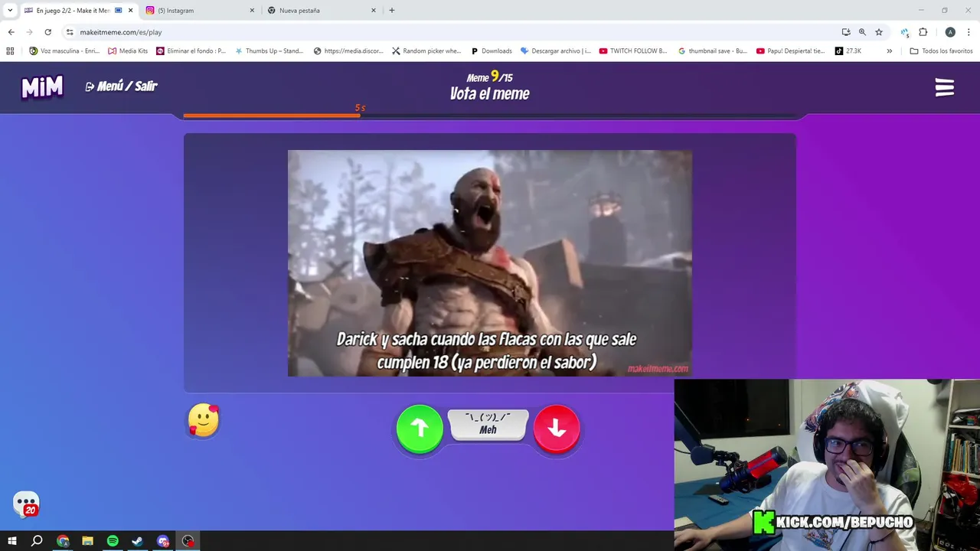Open the hamburger menu on the game page

[945, 87]
